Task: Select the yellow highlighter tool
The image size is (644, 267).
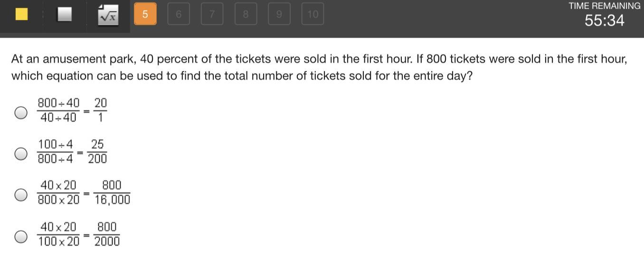Action: click(21, 14)
